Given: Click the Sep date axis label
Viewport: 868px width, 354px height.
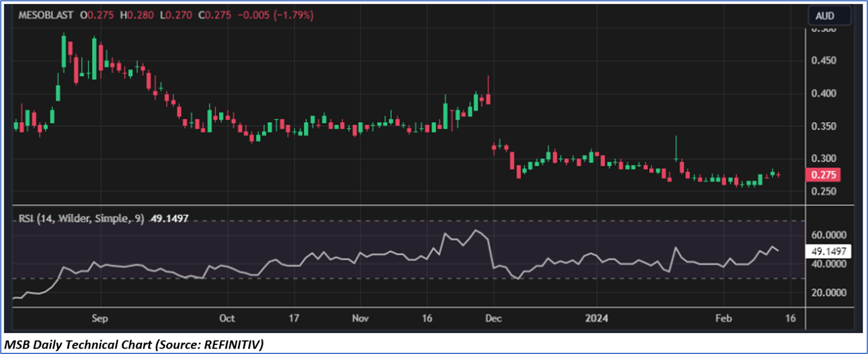Looking at the screenshot, I should click(100, 318).
